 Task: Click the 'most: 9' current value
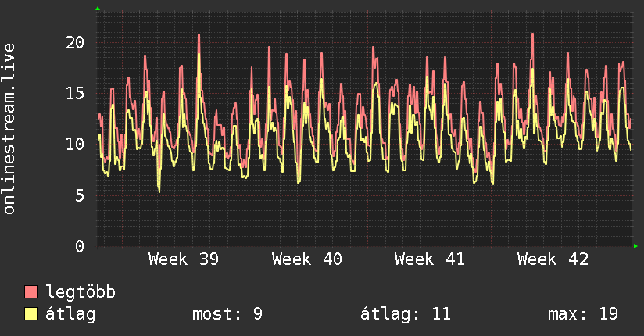[227, 314]
